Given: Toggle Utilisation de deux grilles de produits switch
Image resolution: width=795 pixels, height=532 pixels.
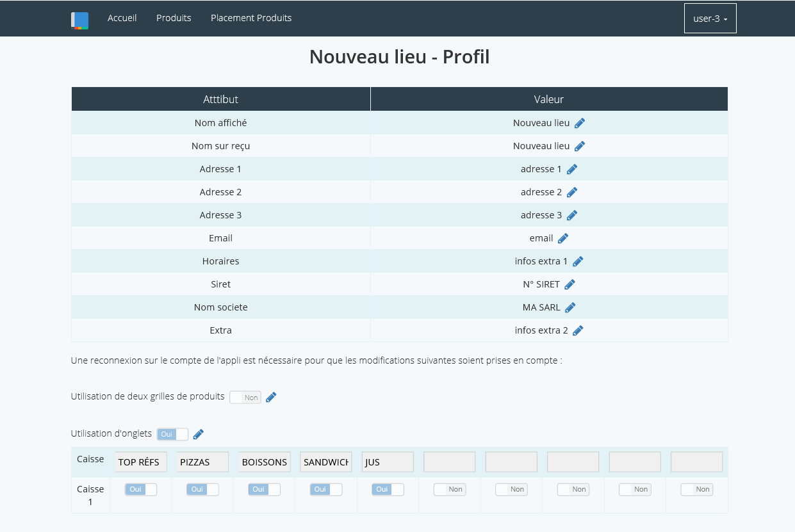Looking at the screenshot, I should (245, 398).
